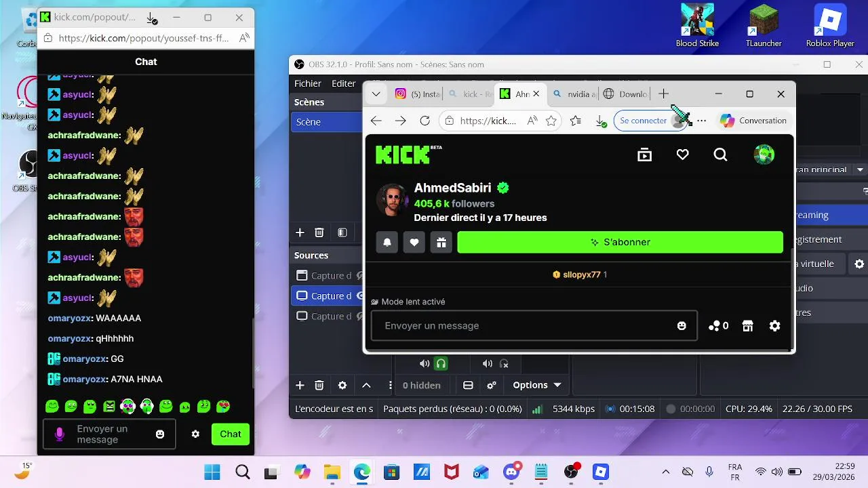Open the Edge tab list dropdown
This screenshot has height=488, width=868.
[x=376, y=94]
